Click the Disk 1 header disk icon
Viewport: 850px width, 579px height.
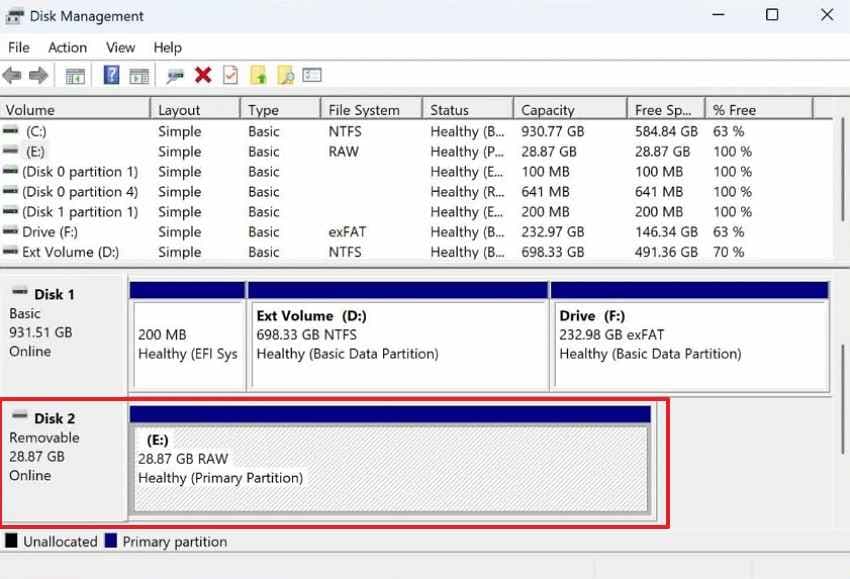tap(20, 292)
